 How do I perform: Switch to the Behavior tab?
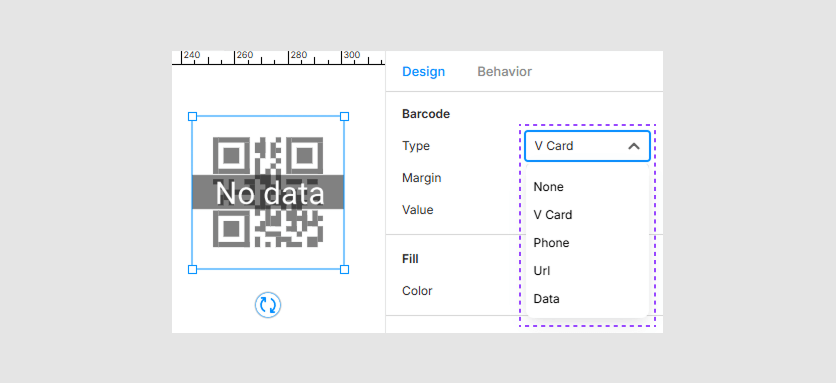tap(504, 71)
